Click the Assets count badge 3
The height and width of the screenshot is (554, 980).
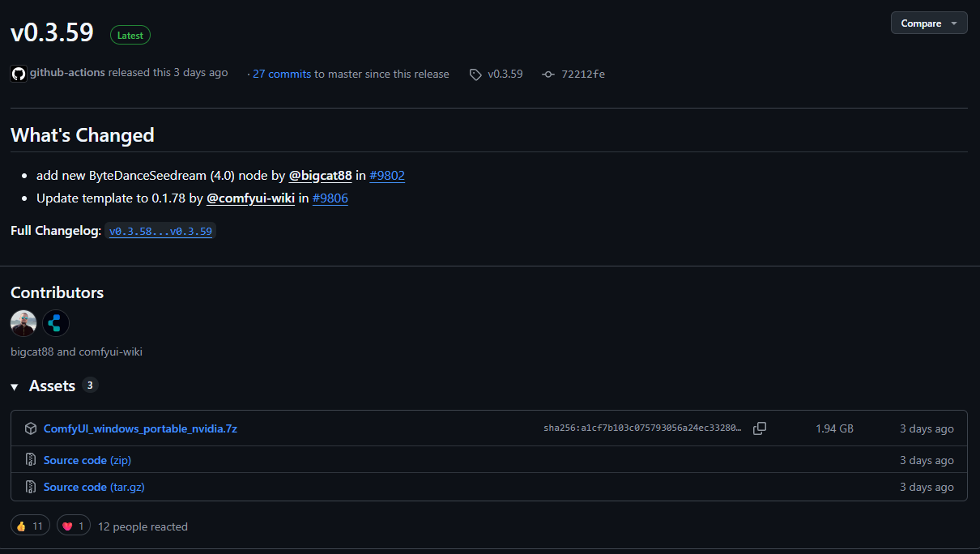90,386
